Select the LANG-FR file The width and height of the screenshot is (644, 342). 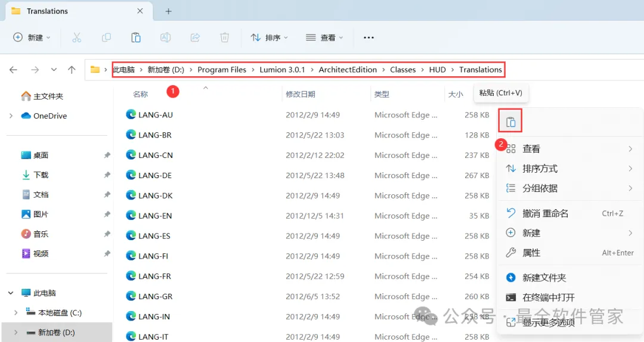148,276
